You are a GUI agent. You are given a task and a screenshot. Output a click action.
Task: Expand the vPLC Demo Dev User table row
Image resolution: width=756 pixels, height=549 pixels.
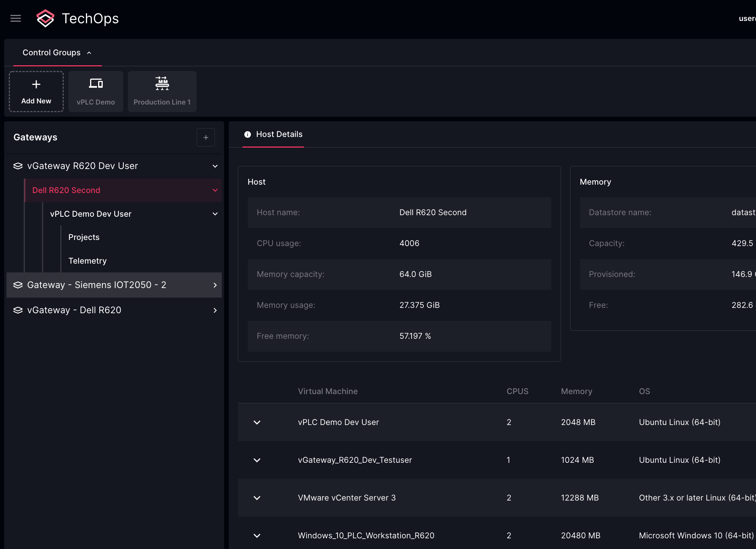[257, 422]
